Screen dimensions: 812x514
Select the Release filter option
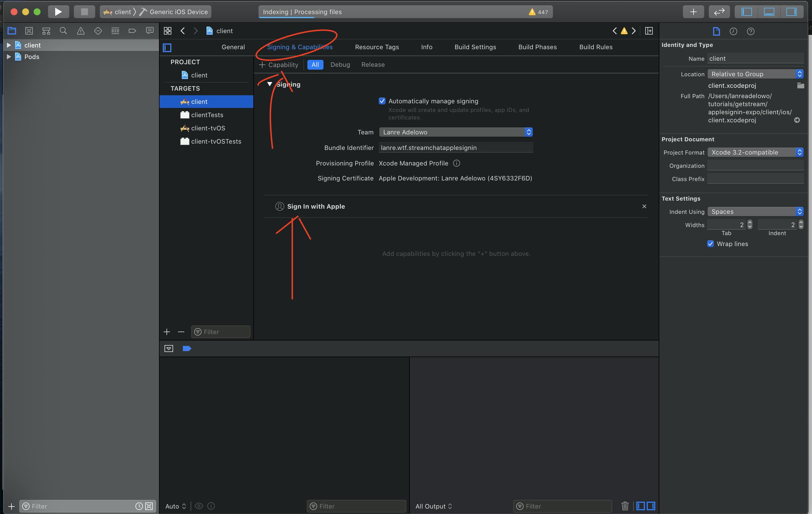(373, 64)
